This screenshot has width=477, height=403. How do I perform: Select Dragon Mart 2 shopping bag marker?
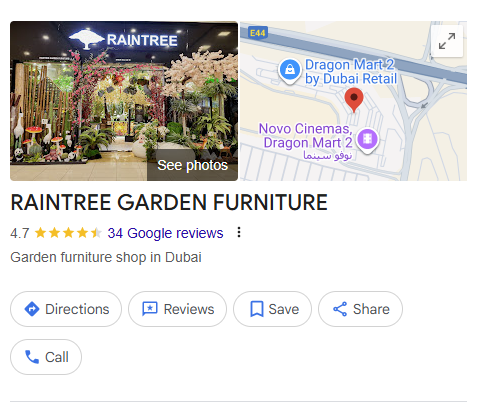(x=290, y=70)
